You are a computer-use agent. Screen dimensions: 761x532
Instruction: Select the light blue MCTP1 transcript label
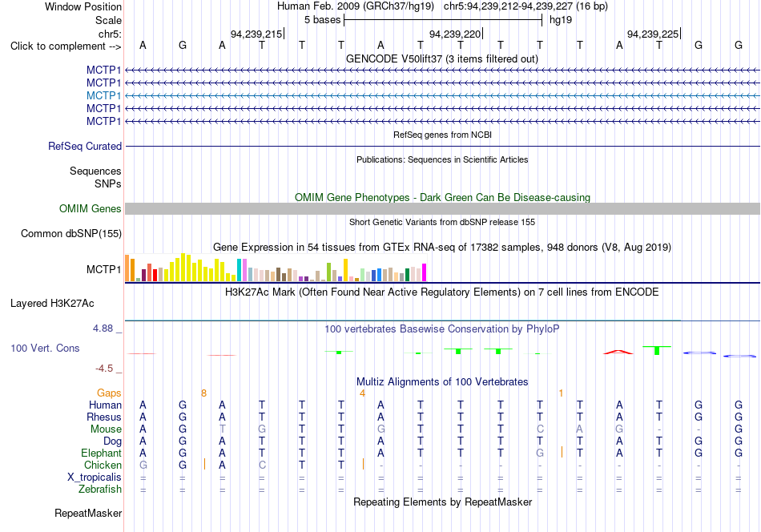[103, 95]
